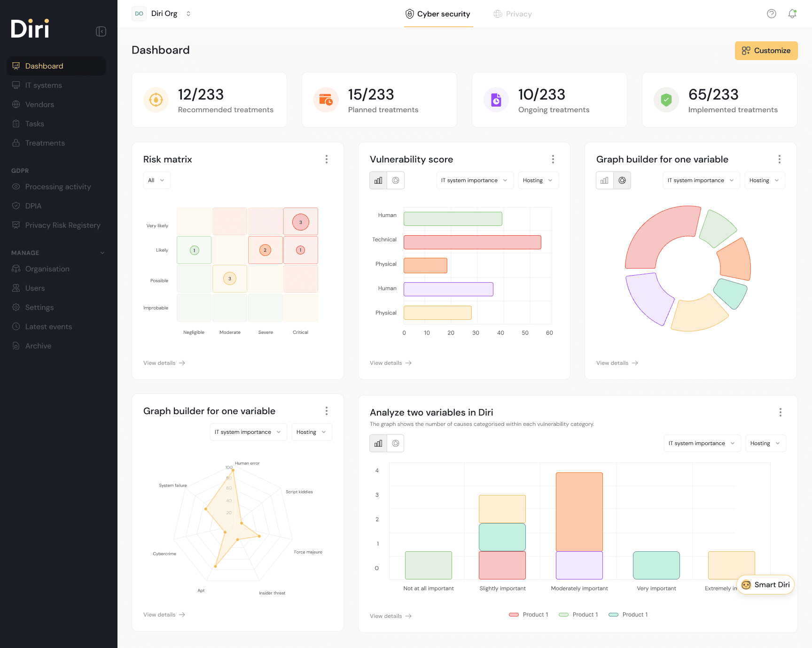Switch Vulnerability score to donut chart view

(396, 180)
